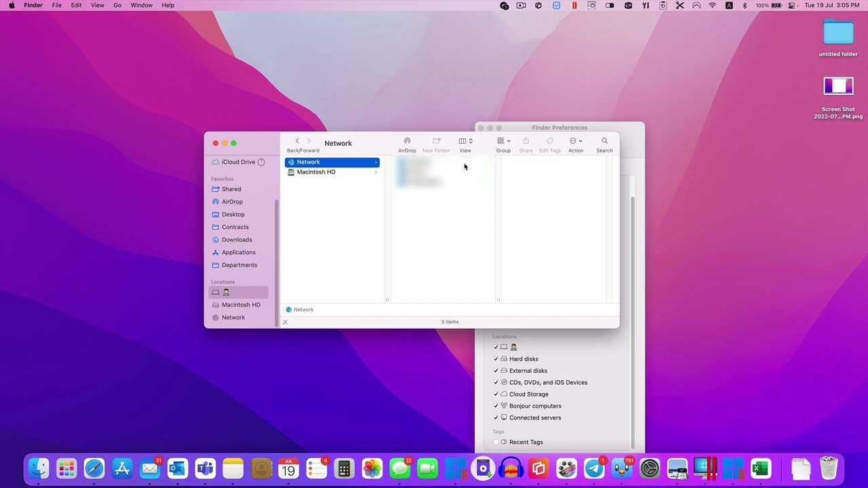Uncheck External disks in Finder Preferences
Screen dimensions: 868x488
coord(496,371)
